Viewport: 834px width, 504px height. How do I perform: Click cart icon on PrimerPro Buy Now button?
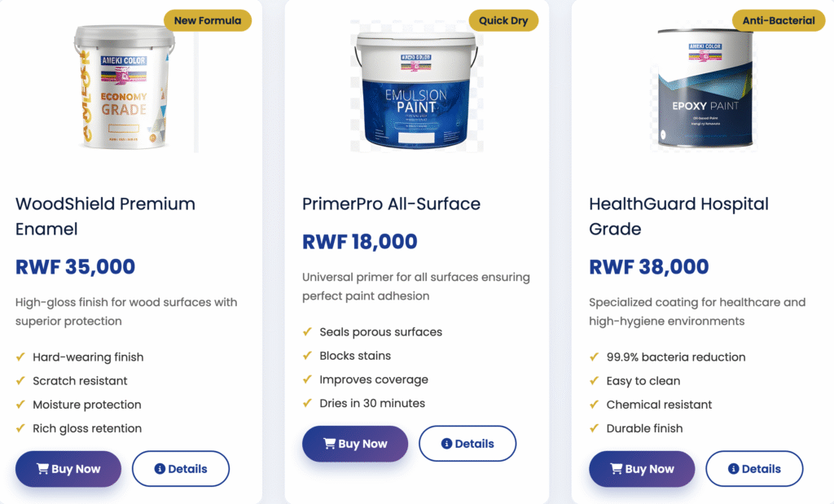point(329,444)
